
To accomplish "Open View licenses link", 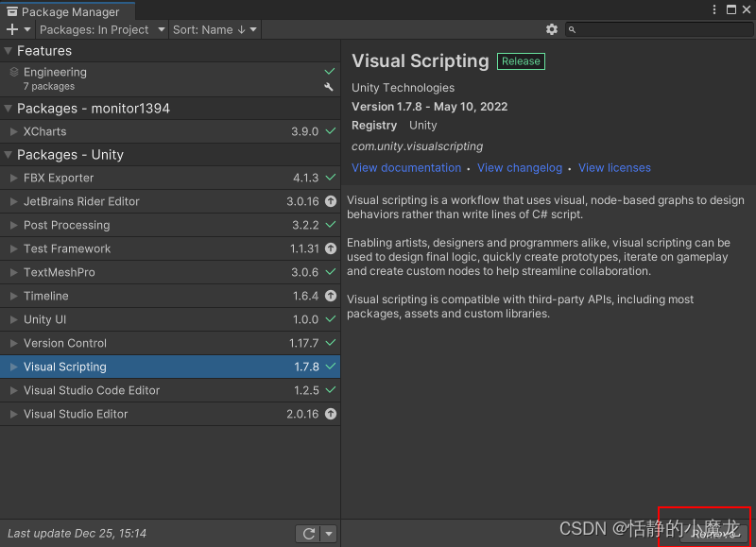I will (614, 168).
